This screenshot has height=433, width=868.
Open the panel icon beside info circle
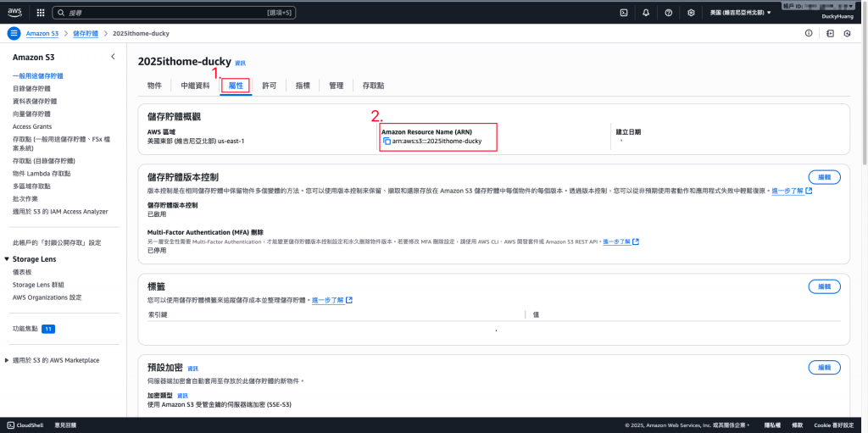[x=830, y=33]
